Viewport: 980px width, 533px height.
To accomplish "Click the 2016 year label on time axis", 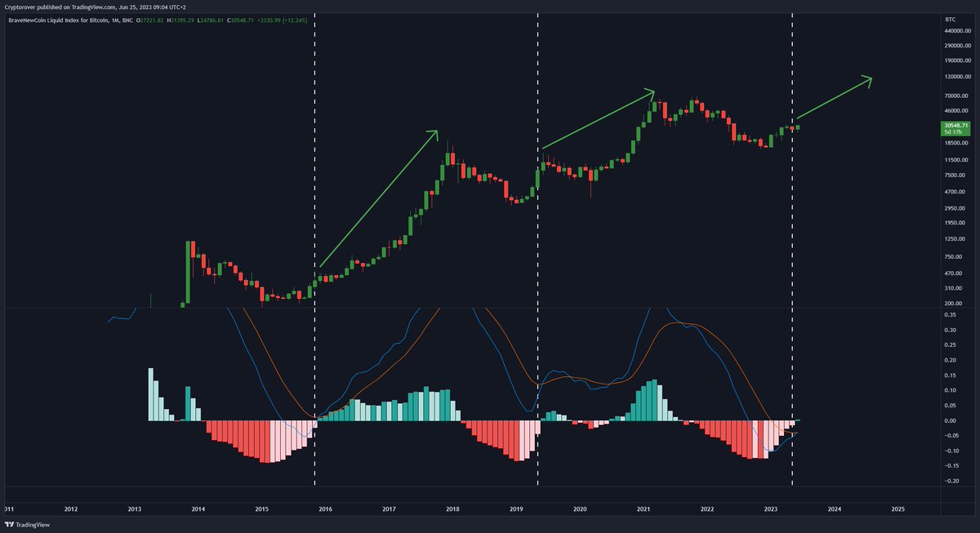I will (x=325, y=509).
